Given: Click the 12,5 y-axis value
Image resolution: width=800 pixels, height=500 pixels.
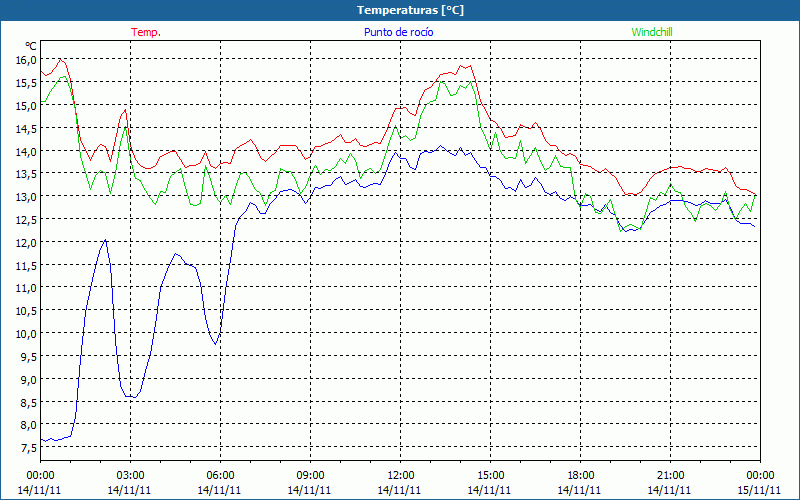Looking at the screenshot, I should tap(27, 219).
